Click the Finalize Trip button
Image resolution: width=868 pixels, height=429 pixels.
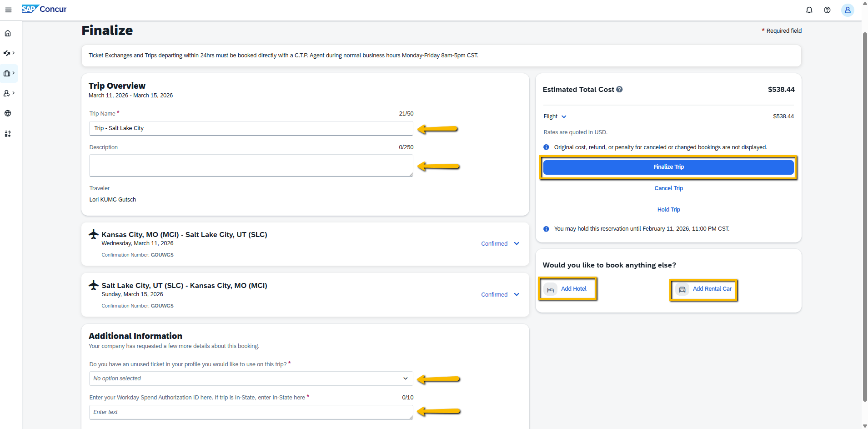coord(668,167)
